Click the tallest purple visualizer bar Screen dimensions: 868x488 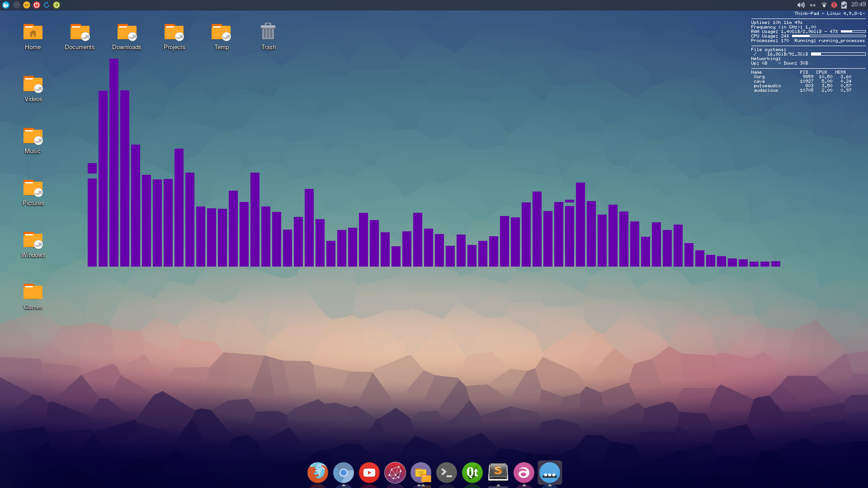114,163
